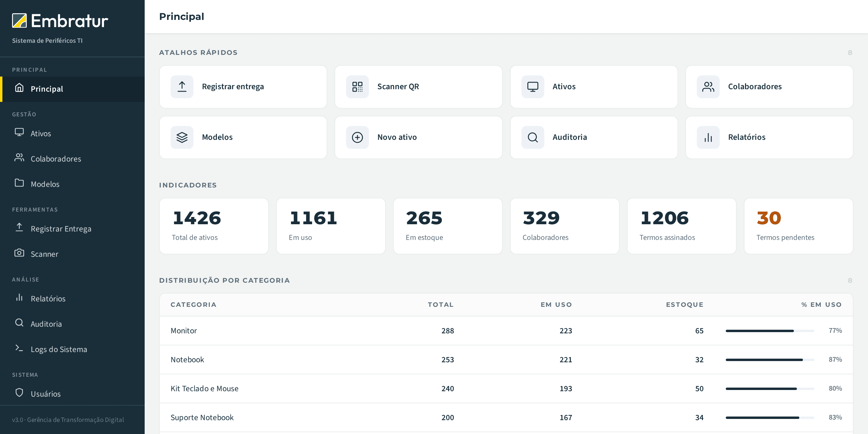Open Modelos in the sidebar menu
The width and height of the screenshot is (868, 434).
click(x=72, y=184)
